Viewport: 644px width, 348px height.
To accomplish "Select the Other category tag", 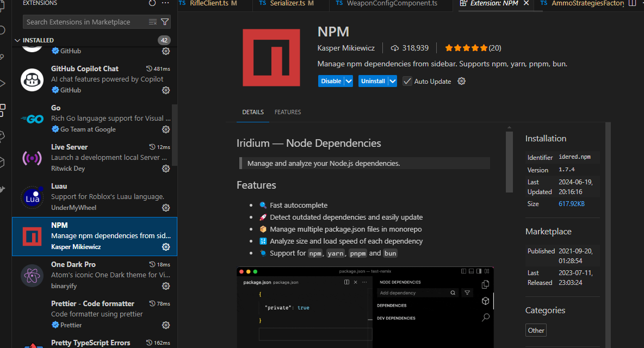I will [x=536, y=330].
